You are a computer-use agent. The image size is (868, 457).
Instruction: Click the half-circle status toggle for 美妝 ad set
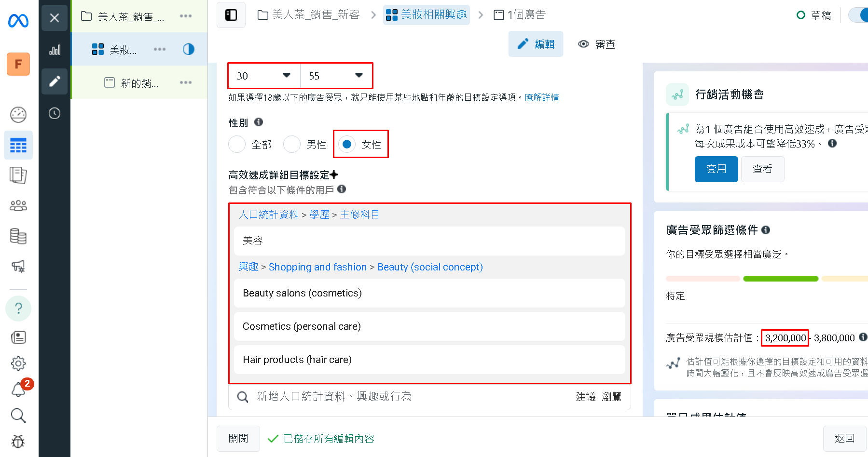[189, 49]
